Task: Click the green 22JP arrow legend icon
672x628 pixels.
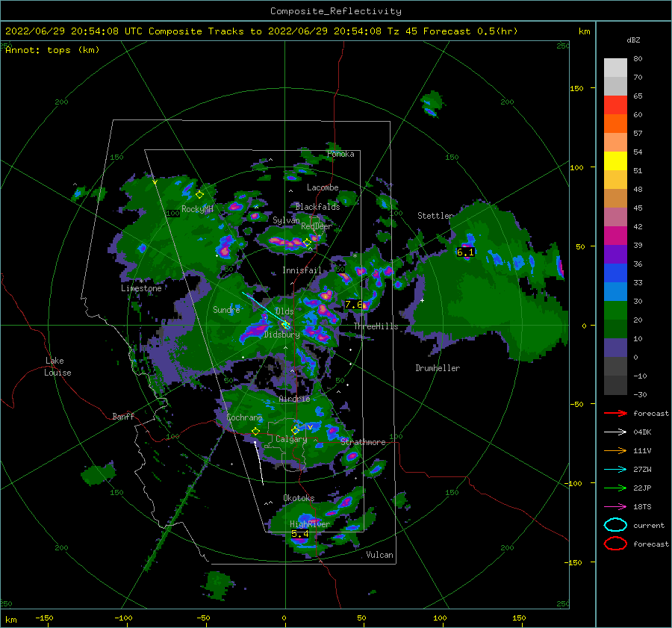Action: click(615, 488)
